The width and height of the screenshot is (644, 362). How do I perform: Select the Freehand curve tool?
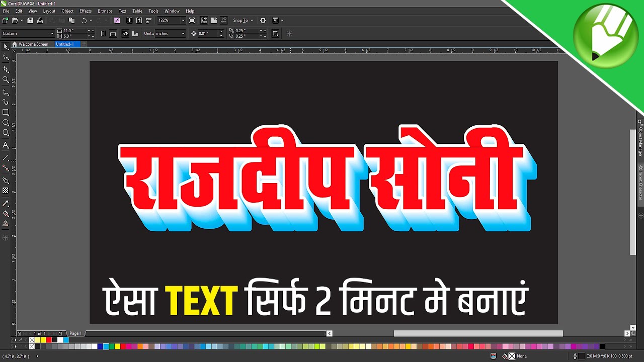pyautogui.click(x=6, y=92)
